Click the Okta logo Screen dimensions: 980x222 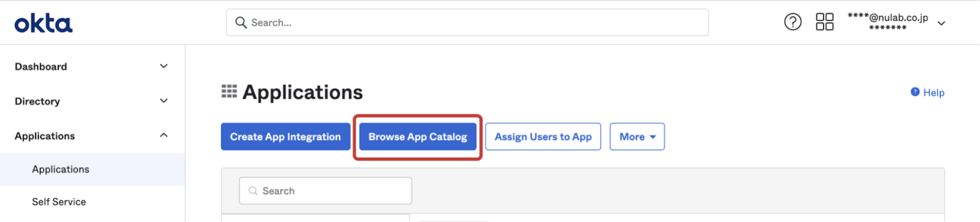(x=43, y=24)
